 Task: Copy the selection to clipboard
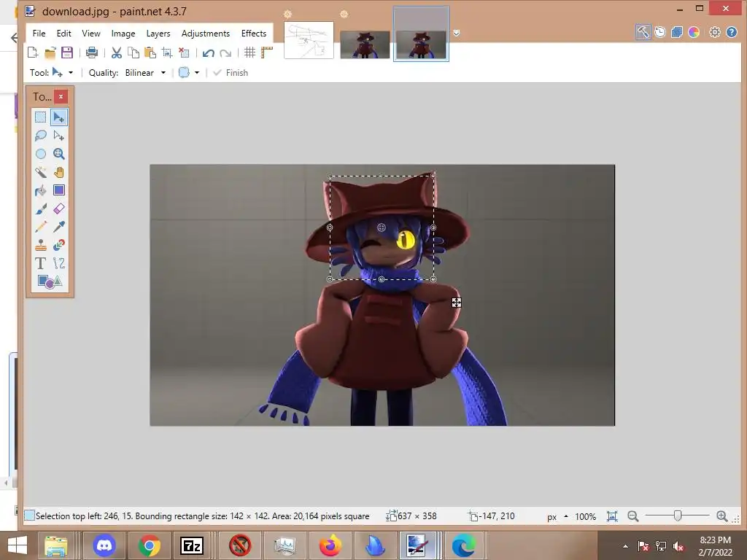134,52
